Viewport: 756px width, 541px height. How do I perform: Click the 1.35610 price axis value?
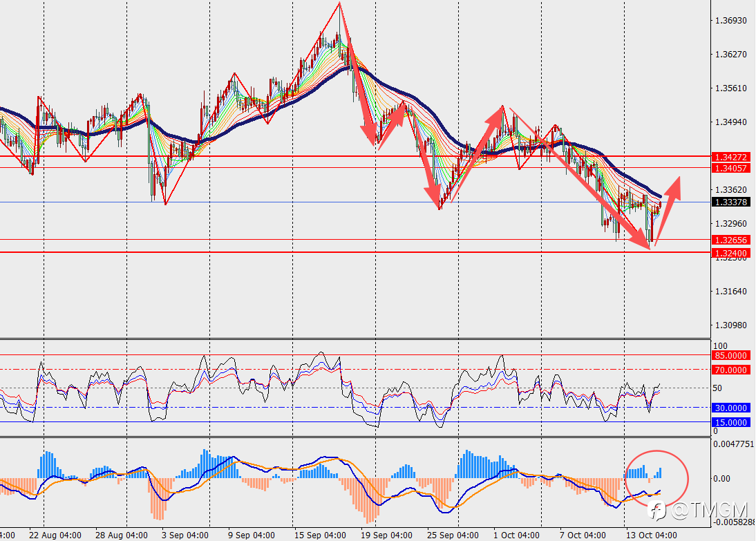731,88
